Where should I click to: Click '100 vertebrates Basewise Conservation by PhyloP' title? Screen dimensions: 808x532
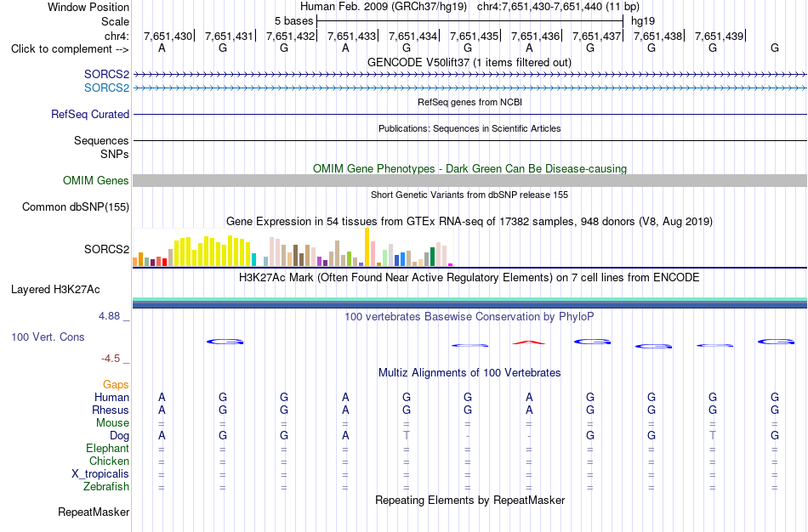(469, 317)
